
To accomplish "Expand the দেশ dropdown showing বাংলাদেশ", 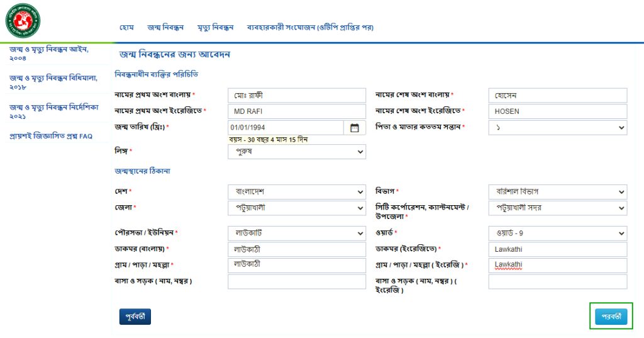I will pyautogui.click(x=297, y=191).
